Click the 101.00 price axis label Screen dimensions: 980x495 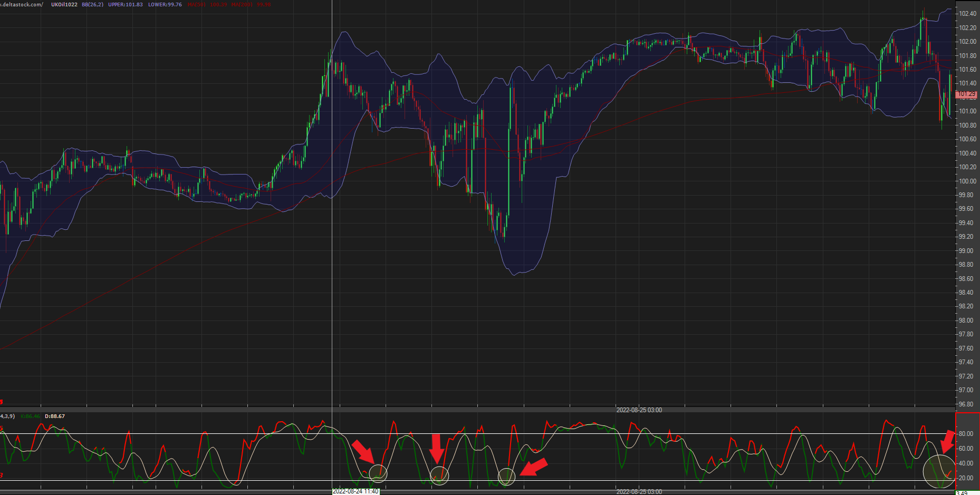[967, 111]
